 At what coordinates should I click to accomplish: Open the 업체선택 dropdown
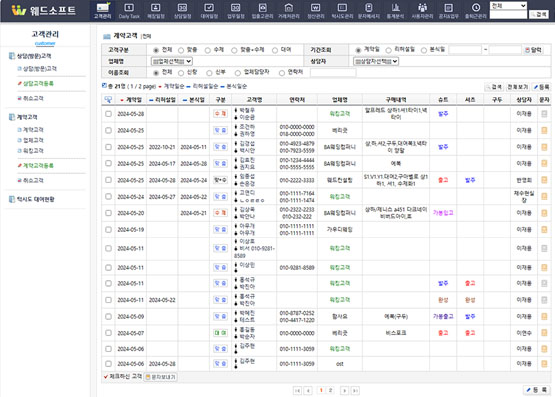[x=172, y=61]
